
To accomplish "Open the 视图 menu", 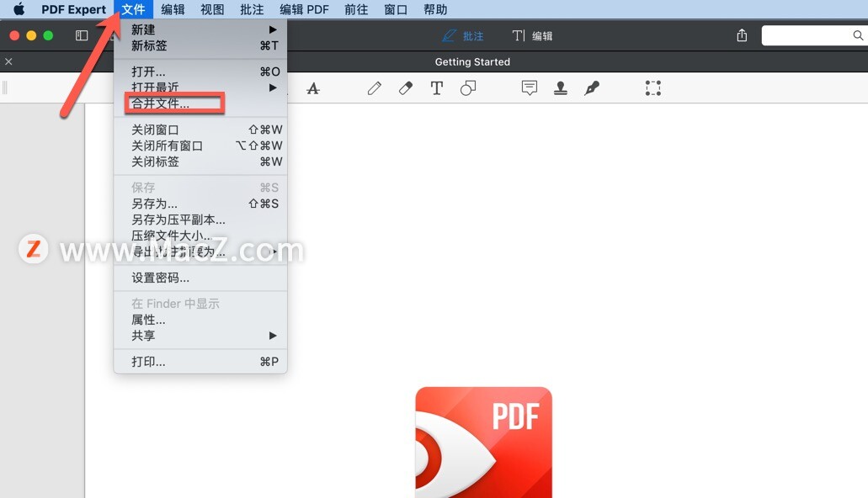I will [x=212, y=9].
